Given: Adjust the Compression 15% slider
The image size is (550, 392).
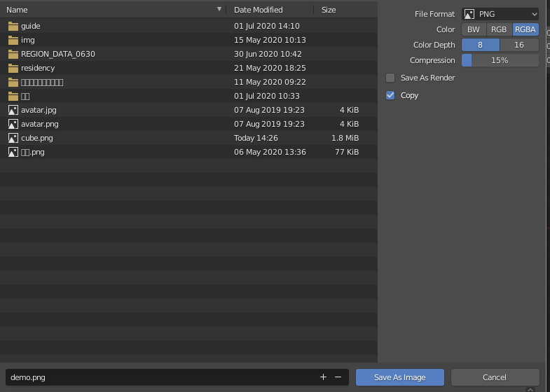Looking at the screenshot, I should point(500,60).
